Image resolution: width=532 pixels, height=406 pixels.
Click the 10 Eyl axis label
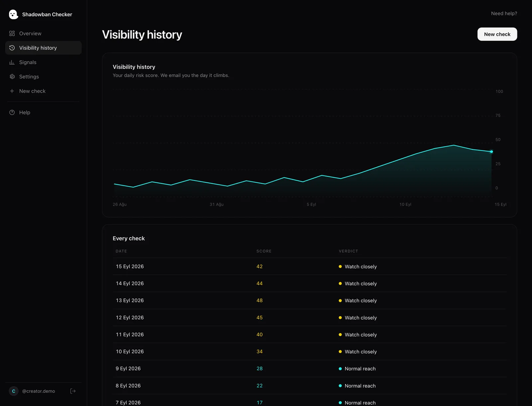click(405, 204)
